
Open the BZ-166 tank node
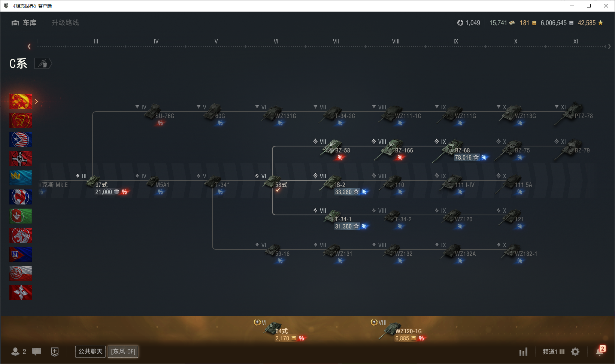tap(393, 149)
